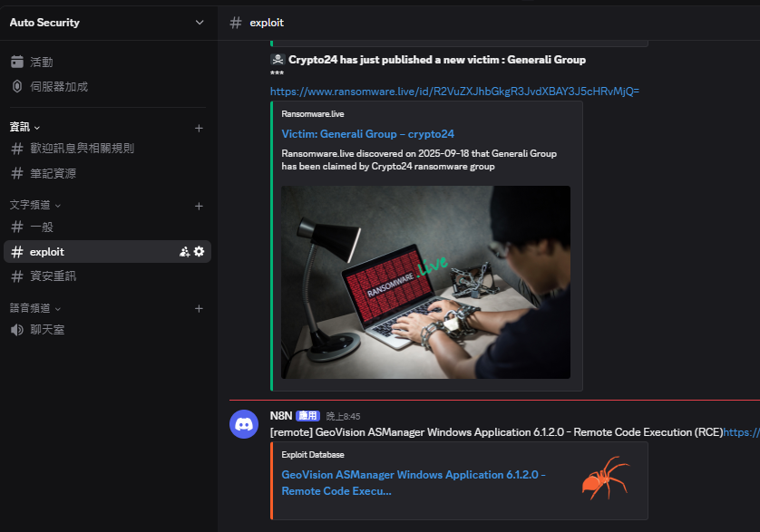
Task: Open the 歡迎訊息與相關規則 channel
Action: 107,149
